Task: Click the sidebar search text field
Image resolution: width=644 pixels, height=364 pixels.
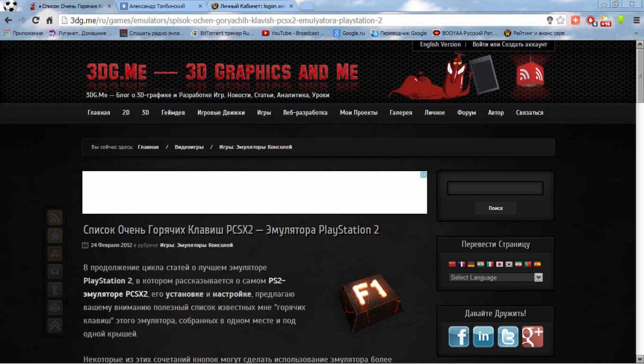Action: (495, 188)
